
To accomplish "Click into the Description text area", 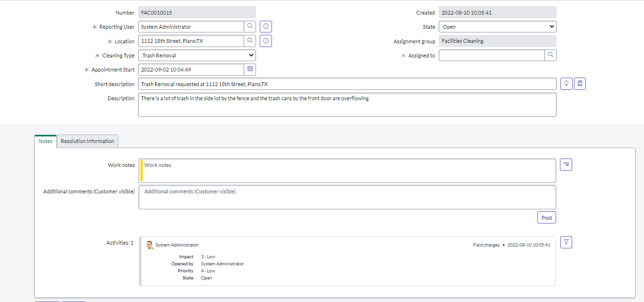I will [x=347, y=104].
